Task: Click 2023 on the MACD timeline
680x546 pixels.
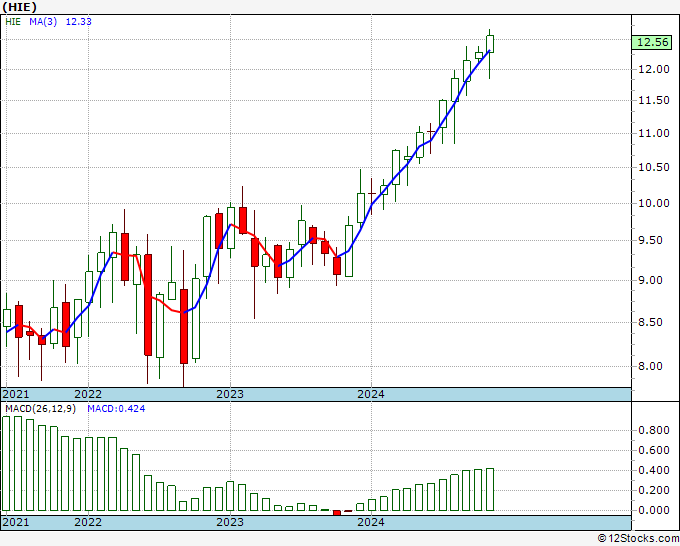Action: click(x=230, y=522)
